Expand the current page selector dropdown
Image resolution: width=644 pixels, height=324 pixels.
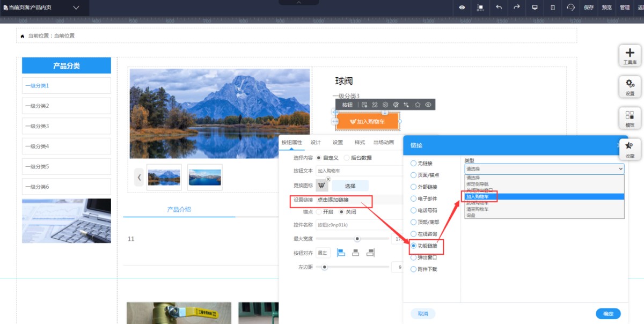tap(76, 8)
